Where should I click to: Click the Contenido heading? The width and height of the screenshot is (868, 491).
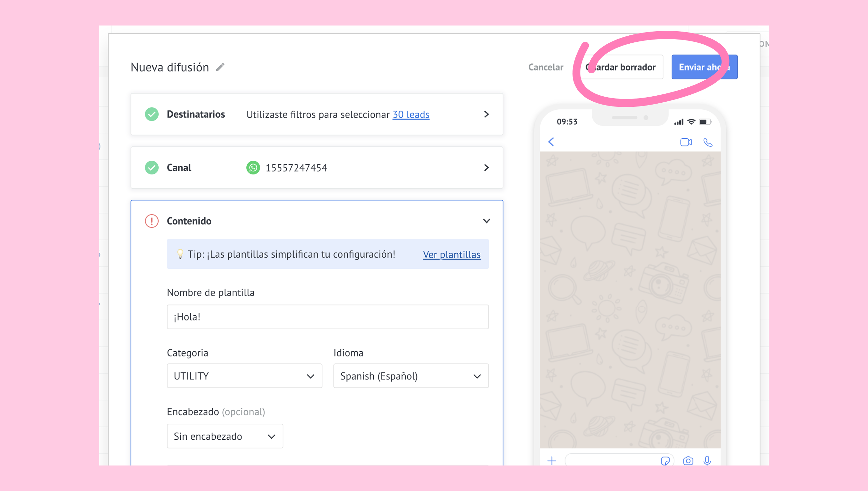[189, 221]
